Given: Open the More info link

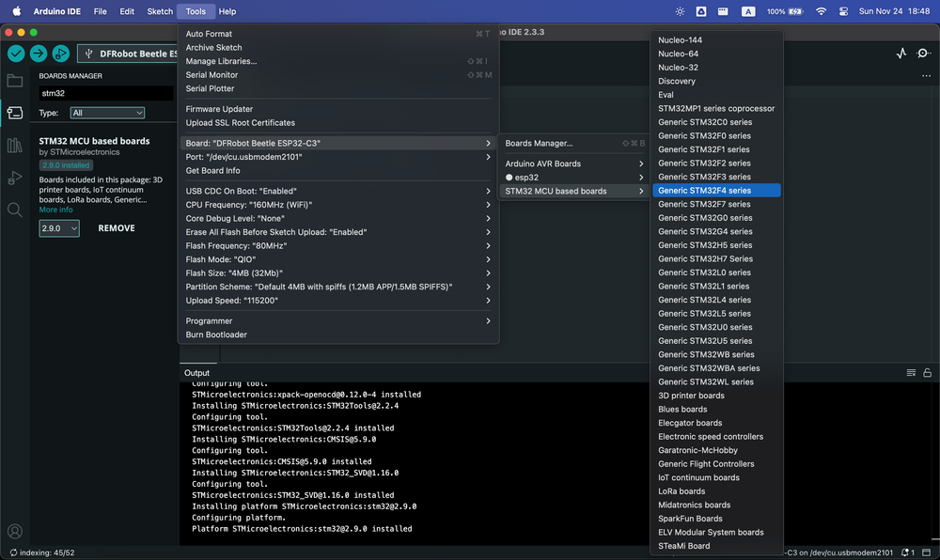Looking at the screenshot, I should click(55, 210).
